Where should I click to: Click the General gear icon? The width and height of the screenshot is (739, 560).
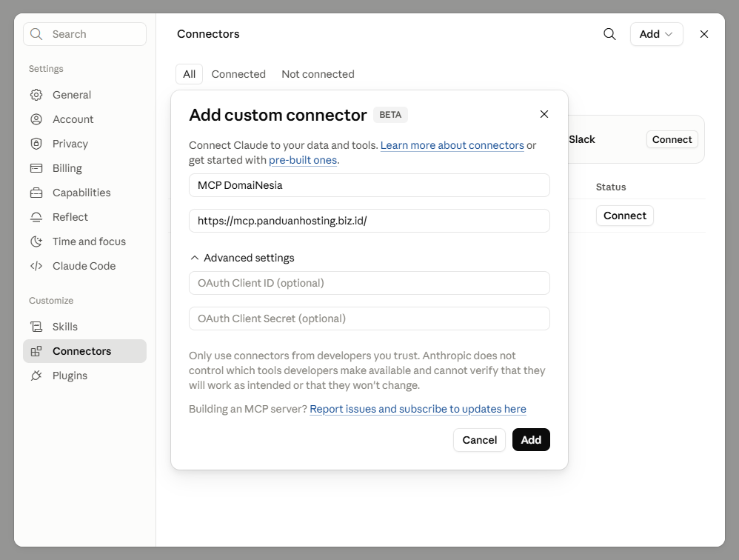pyautogui.click(x=36, y=95)
